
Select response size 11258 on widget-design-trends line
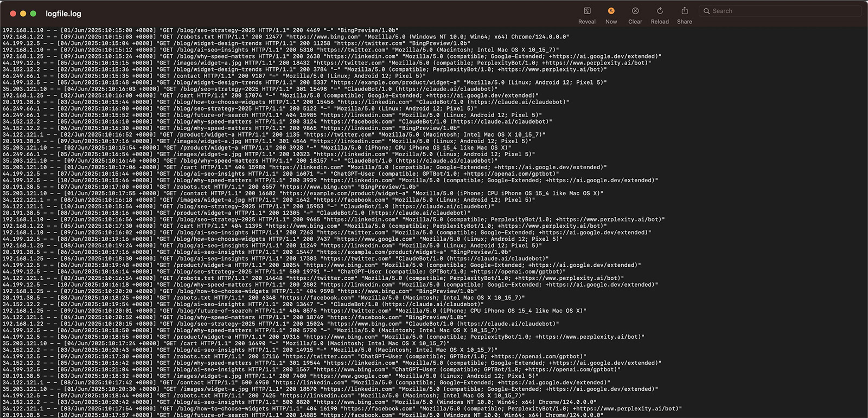(x=322, y=43)
